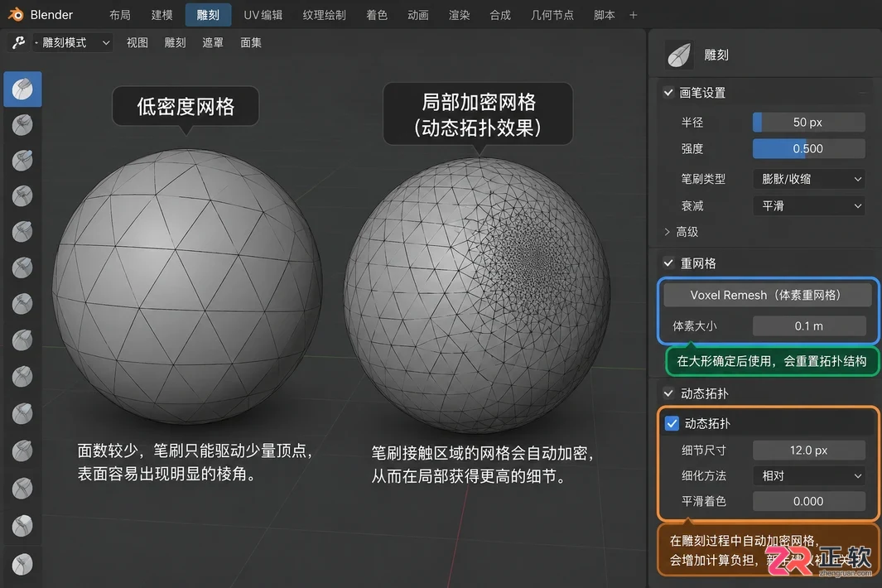Viewport: 882px width, 588px height.
Task: Switch to the 建模 workspace tab
Action: (x=162, y=15)
